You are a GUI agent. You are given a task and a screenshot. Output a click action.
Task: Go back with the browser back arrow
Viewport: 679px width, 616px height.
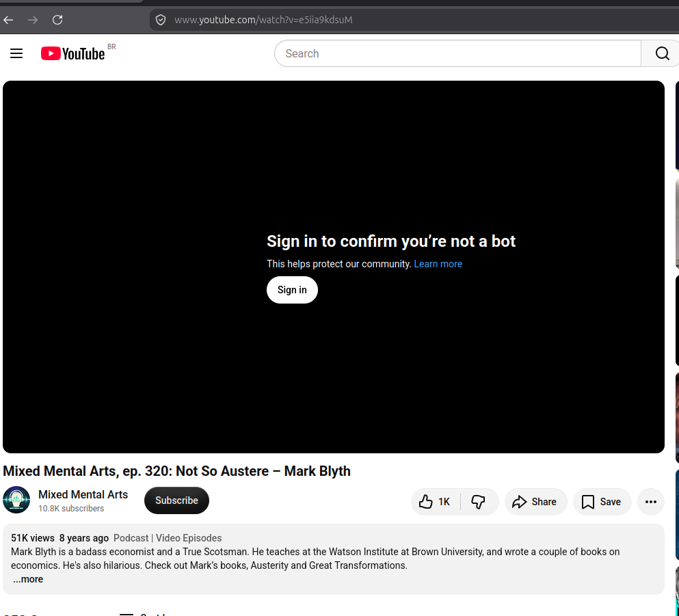(8, 20)
